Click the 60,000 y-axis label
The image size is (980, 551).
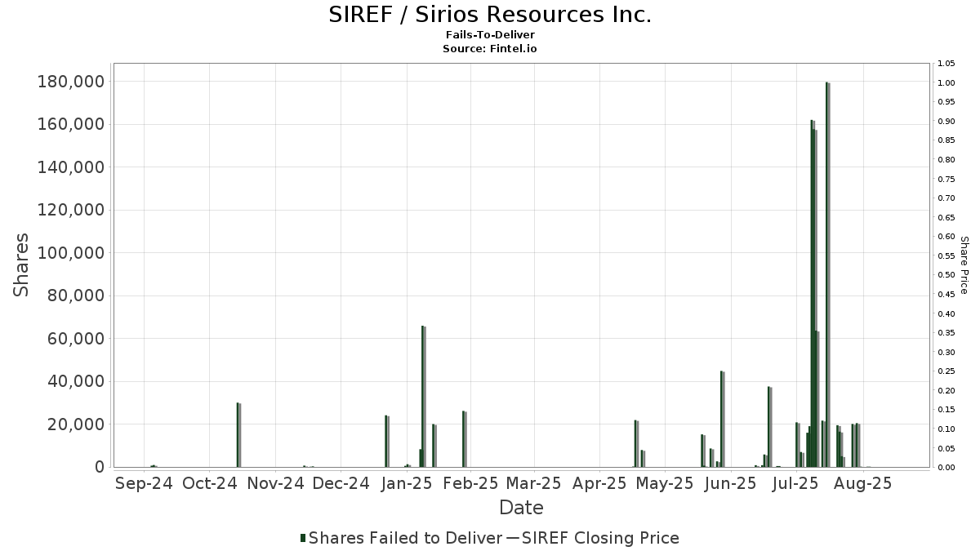[x=76, y=339]
